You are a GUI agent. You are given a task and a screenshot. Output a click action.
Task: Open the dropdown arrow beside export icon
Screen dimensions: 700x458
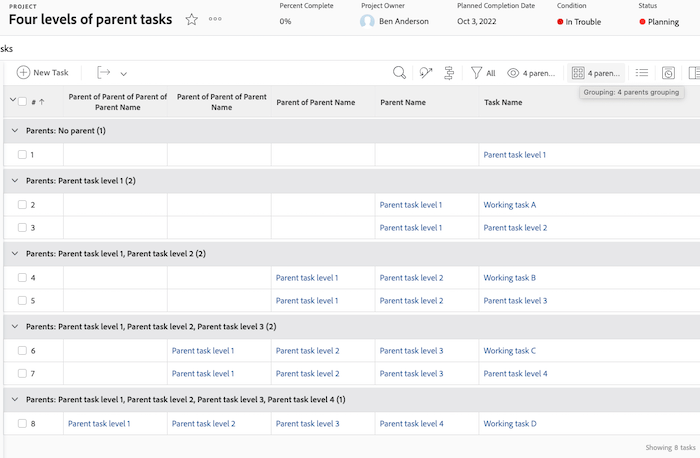pyautogui.click(x=124, y=73)
